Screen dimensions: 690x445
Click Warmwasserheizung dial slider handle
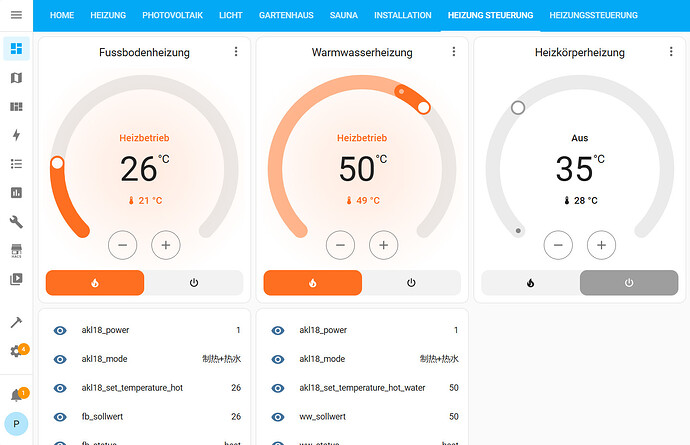(424, 107)
